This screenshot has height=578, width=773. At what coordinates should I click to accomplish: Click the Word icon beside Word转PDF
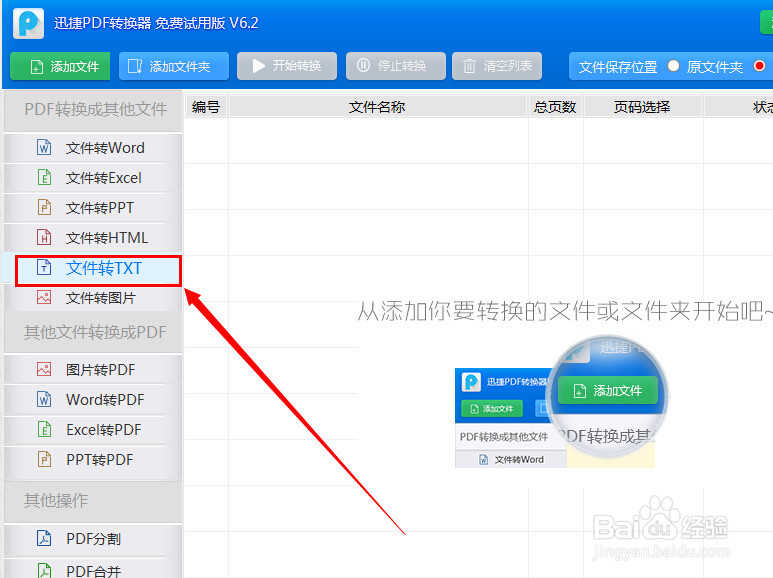44,399
